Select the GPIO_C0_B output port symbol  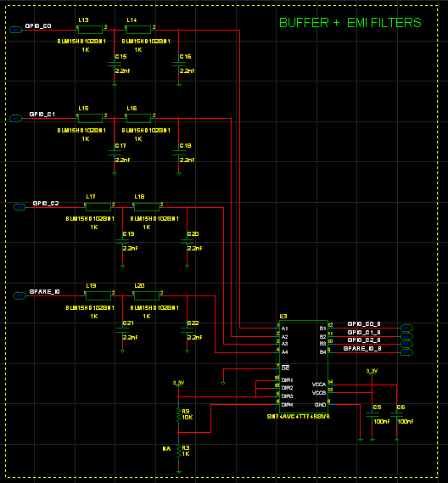[406, 328]
